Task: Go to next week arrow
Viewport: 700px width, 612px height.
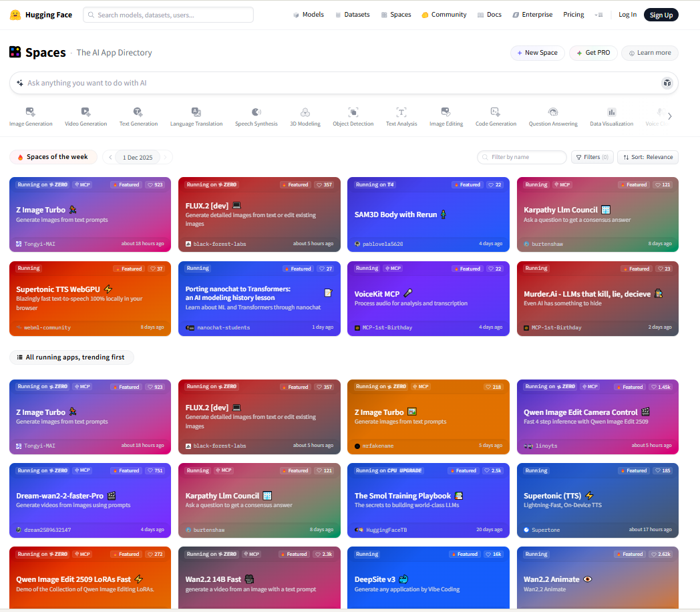Action: pyautogui.click(x=165, y=157)
